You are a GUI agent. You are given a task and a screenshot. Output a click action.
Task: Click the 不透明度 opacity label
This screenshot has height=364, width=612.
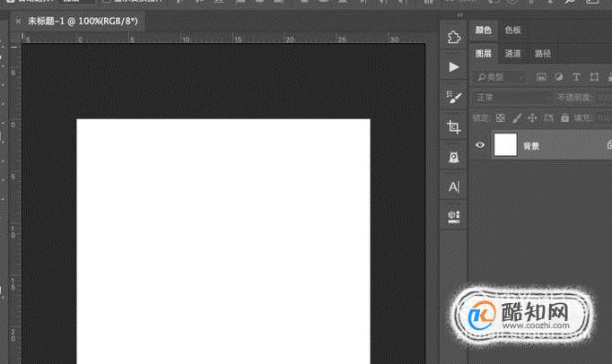(574, 97)
